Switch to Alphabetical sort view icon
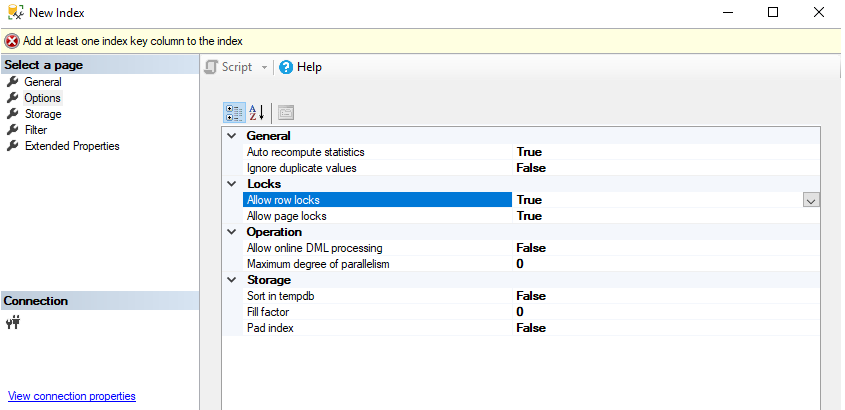Screen dimensions: 845x410 [256, 112]
